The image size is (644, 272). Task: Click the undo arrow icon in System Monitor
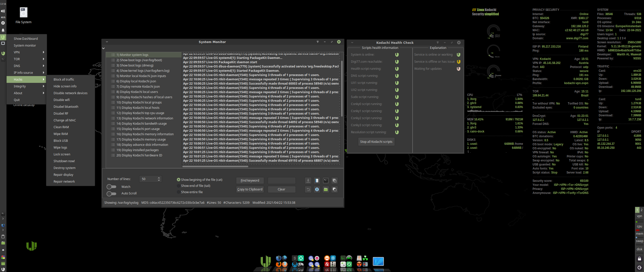click(x=308, y=189)
